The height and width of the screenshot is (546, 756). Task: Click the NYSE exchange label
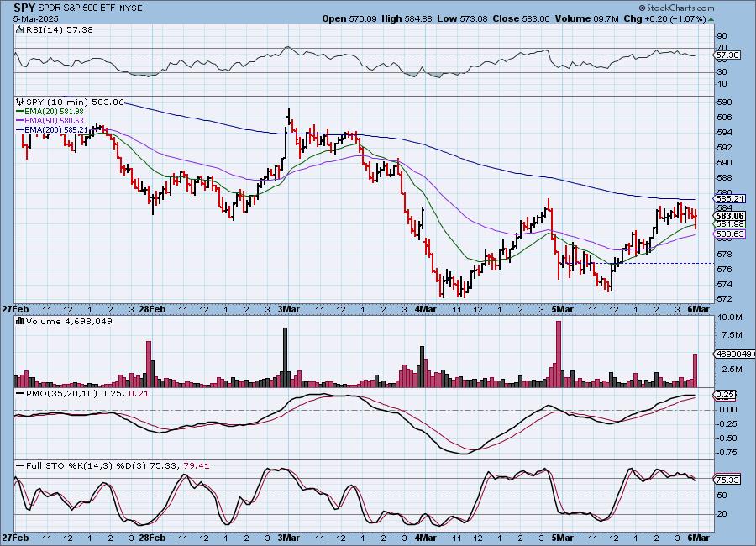131,8
